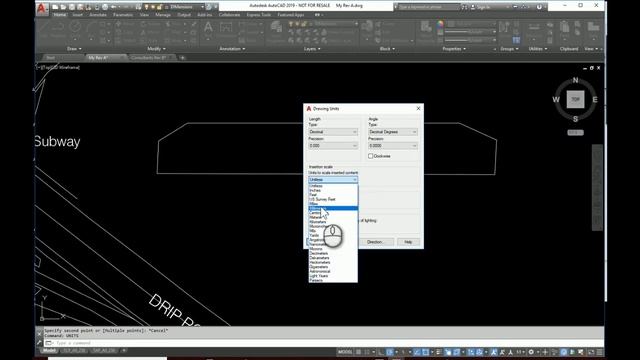Click the Plot printer icon in quick access toolbar

pyautogui.click(x=105, y=7)
